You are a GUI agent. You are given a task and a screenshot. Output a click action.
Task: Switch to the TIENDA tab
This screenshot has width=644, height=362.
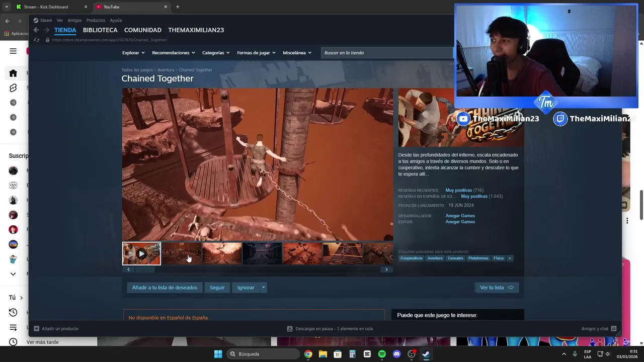pyautogui.click(x=65, y=30)
